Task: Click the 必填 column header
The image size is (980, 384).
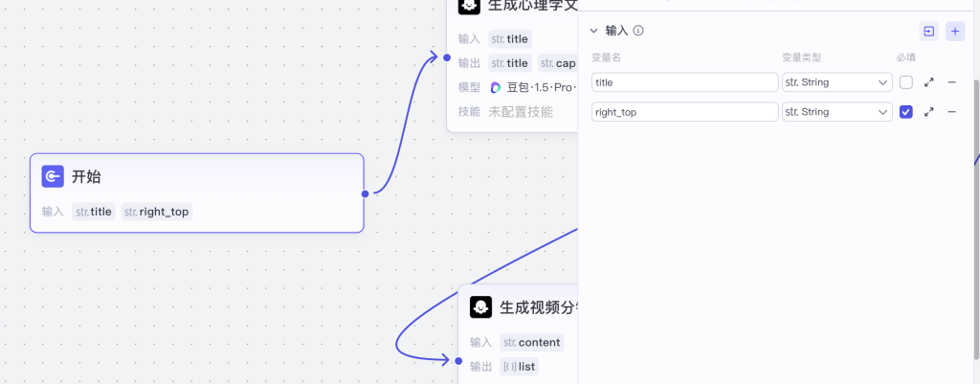Action: tap(905, 57)
